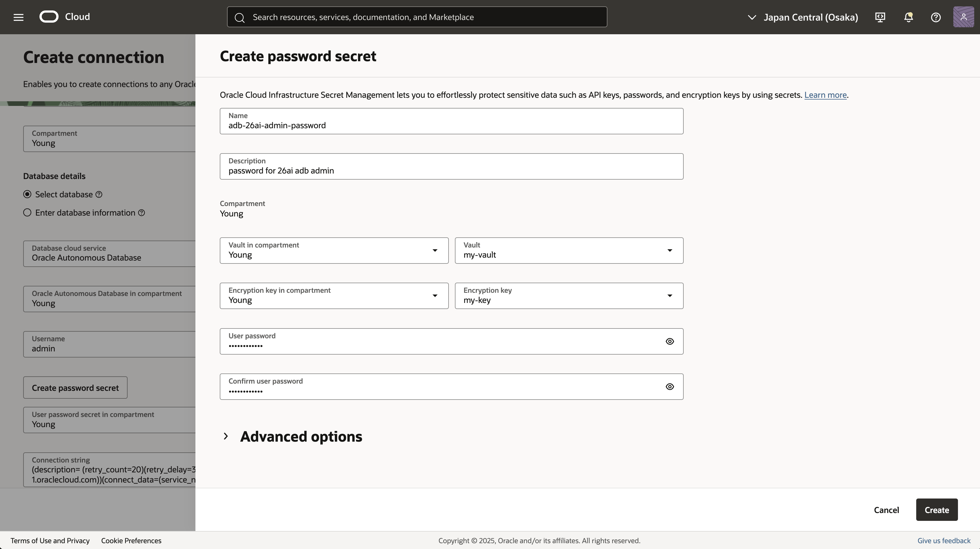The height and width of the screenshot is (549, 980).
Task: Click the search magnifier icon
Action: coord(239,17)
